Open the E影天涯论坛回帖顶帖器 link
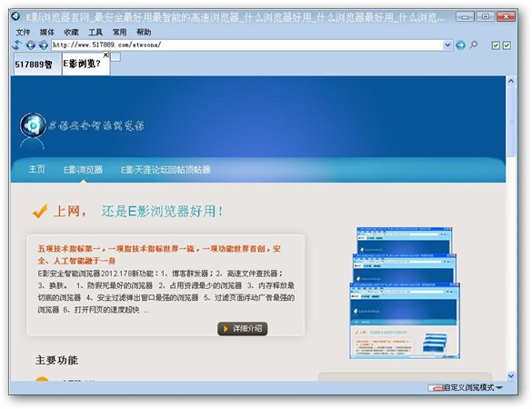532x409 pixels. click(x=166, y=170)
